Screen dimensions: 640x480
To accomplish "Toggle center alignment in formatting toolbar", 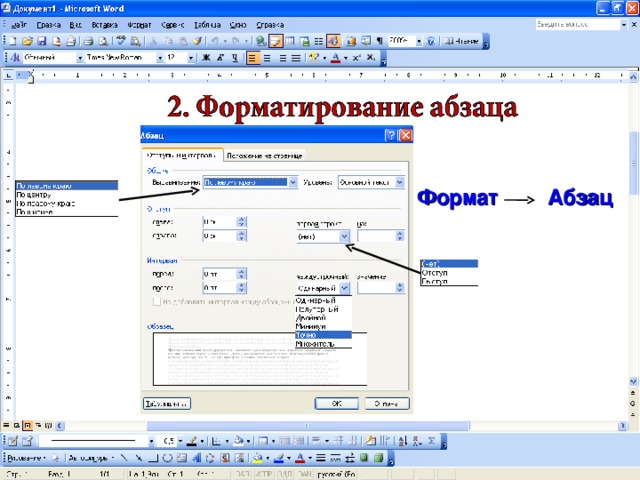I will pyautogui.click(x=267, y=58).
